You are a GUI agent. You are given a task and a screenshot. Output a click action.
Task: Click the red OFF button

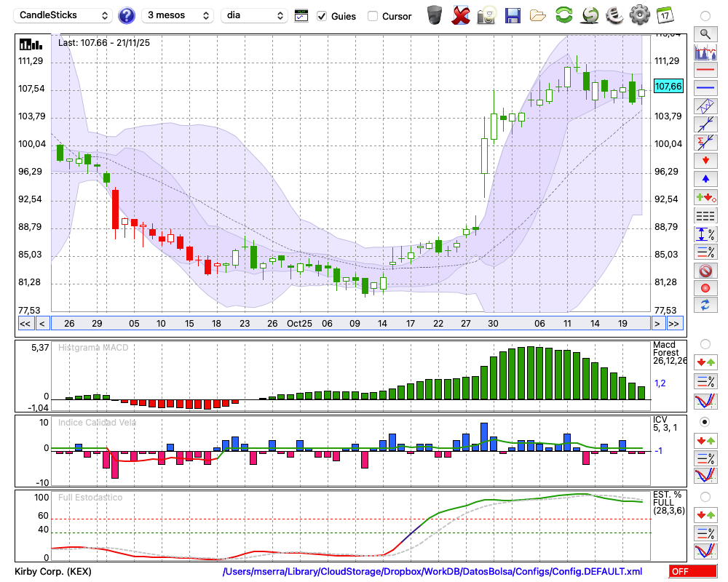coord(693,572)
